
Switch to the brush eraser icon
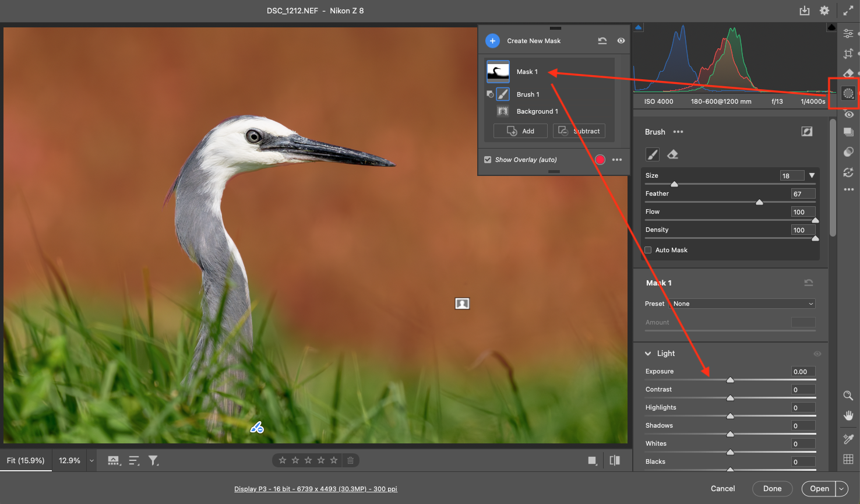coord(672,154)
